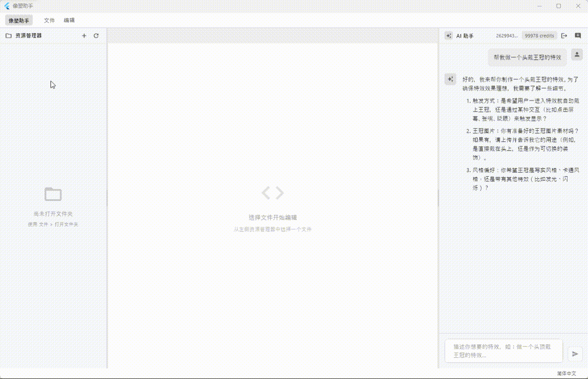This screenshot has height=379, width=588.
Task: Click the logout icon in AI panel
Action: pos(565,35)
